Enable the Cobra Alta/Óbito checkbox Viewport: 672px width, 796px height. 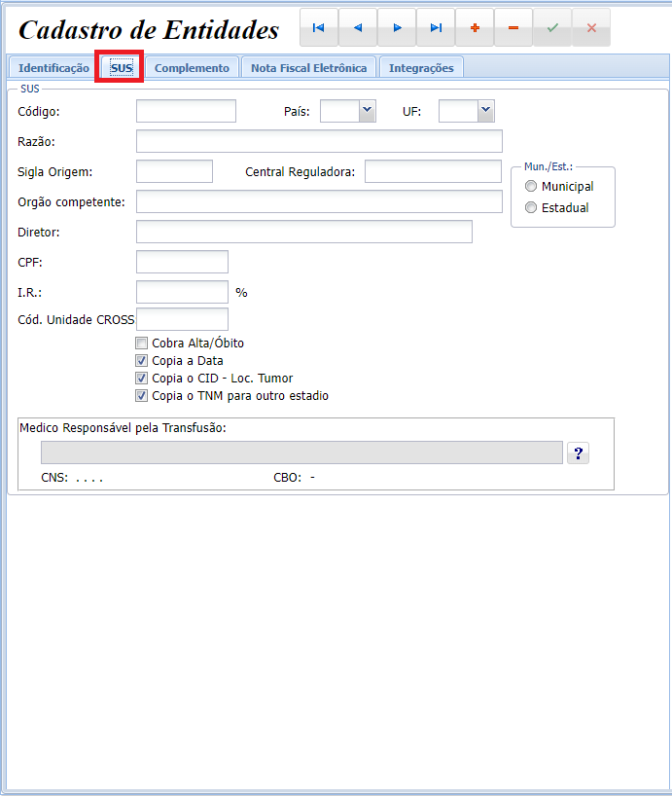pos(142,344)
